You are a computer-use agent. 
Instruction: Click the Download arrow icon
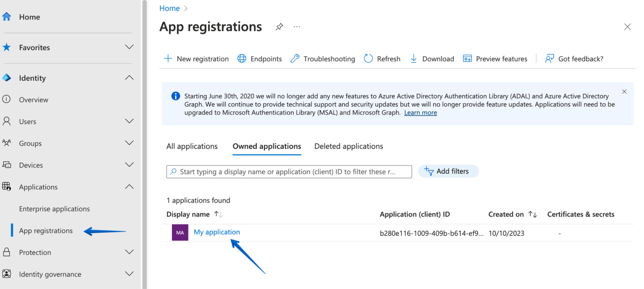coord(414,59)
